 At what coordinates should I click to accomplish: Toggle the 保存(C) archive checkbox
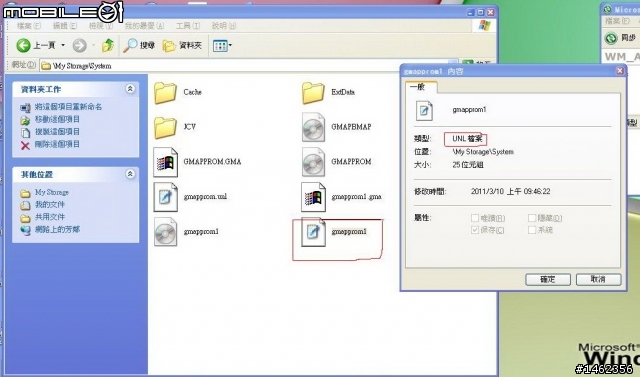(x=475, y=230)
